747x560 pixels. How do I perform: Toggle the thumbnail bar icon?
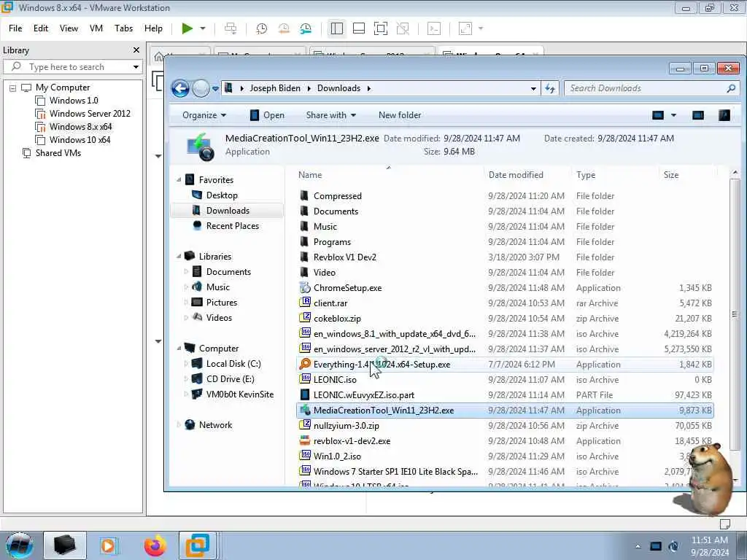pyautogui.click(x=359, y=28)
